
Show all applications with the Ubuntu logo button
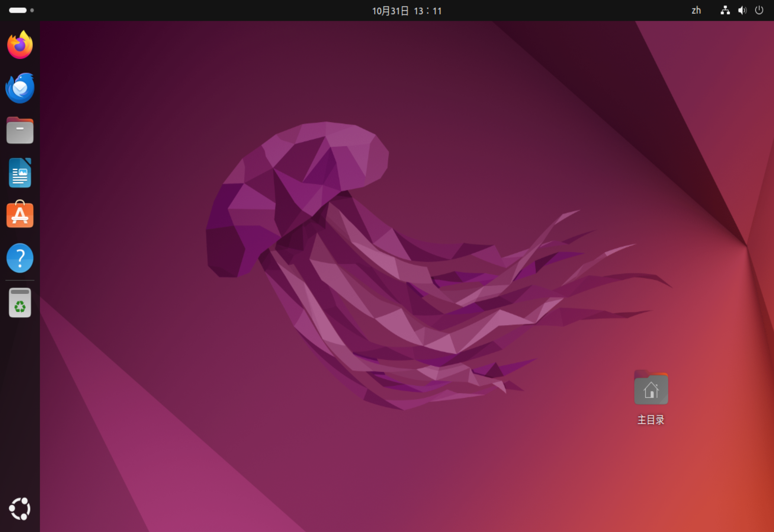(20, 509)
